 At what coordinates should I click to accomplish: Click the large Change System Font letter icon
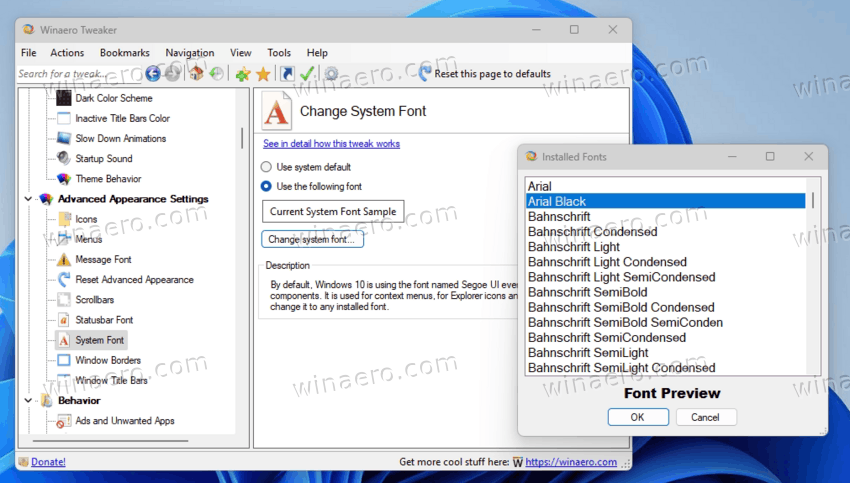(276, 111)
